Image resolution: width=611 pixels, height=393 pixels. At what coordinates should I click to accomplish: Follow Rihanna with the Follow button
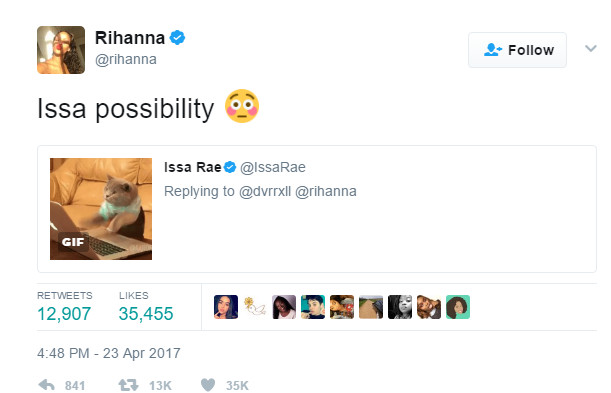[x=517, y=50]
